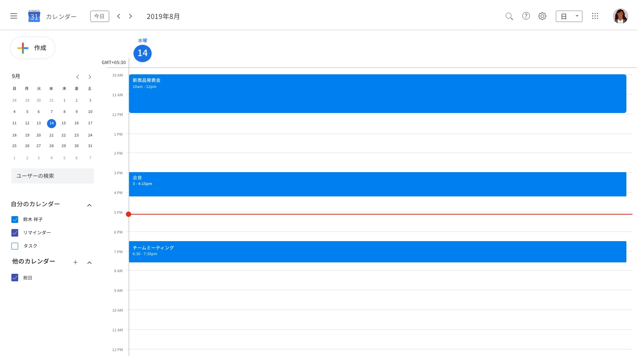Collapse the 自分のカレンダー section

pos(89,205)
